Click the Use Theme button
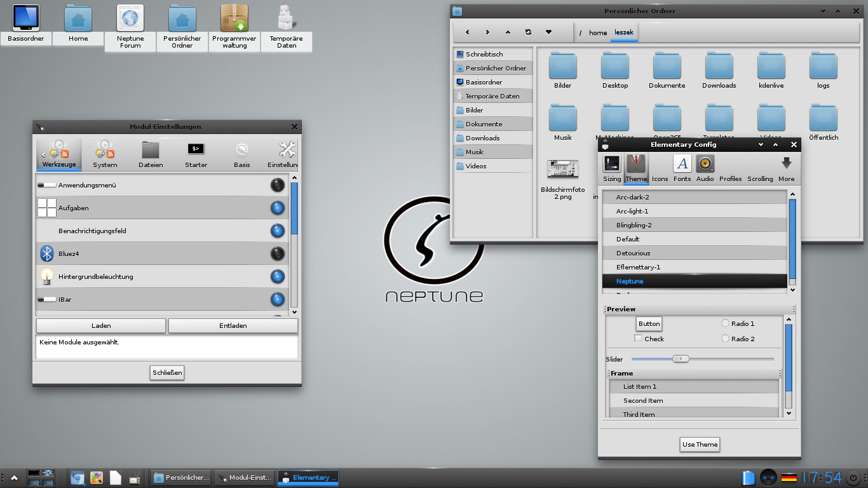The height and width of the screenshot is (488, 868). (x=700, y=444)
